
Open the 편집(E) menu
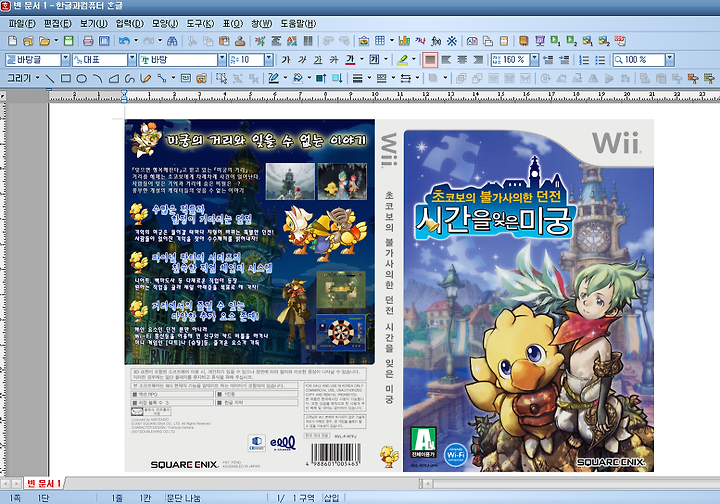[57, 23]
